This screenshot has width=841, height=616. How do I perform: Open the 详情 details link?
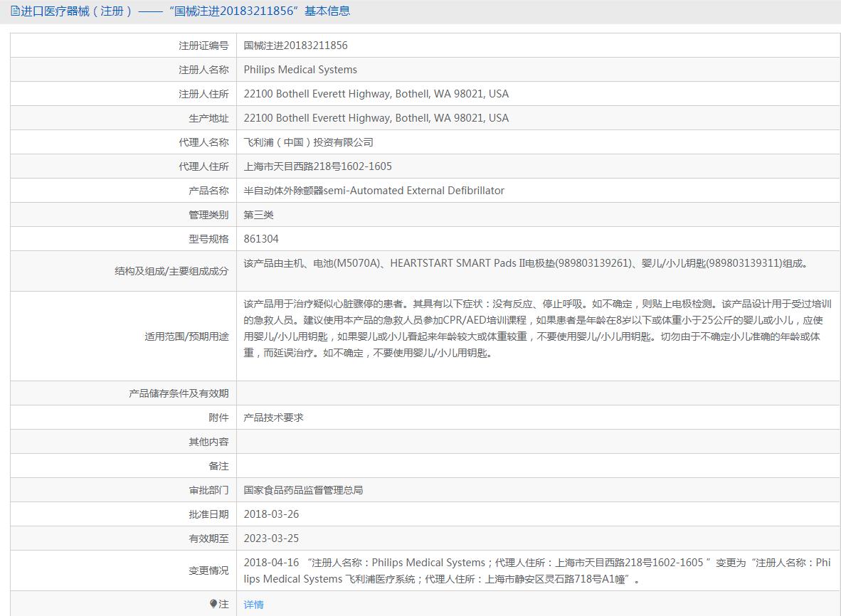coord(253,604)
